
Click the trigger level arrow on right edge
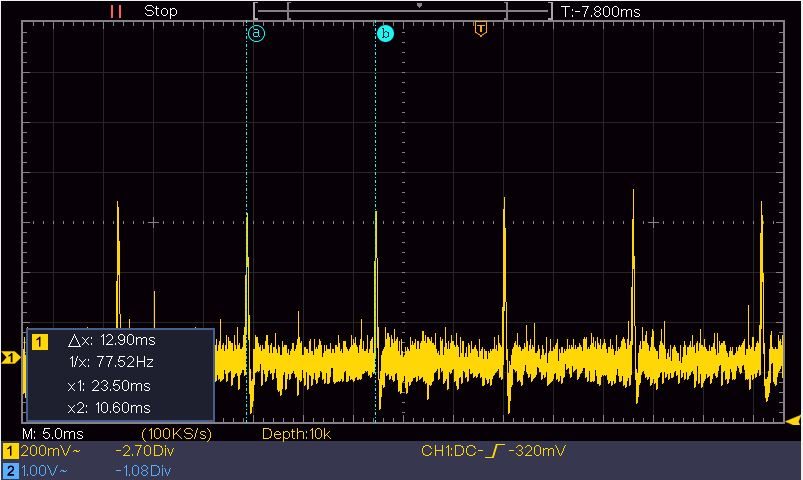793,421
